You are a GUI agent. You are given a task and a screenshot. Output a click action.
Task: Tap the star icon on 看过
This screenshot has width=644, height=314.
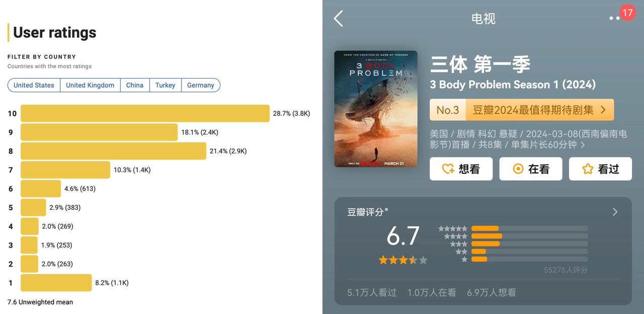coord(588,169)
